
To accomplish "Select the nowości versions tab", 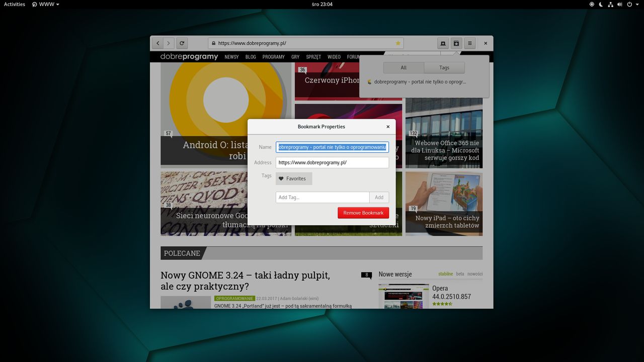I will pos(475,274).
